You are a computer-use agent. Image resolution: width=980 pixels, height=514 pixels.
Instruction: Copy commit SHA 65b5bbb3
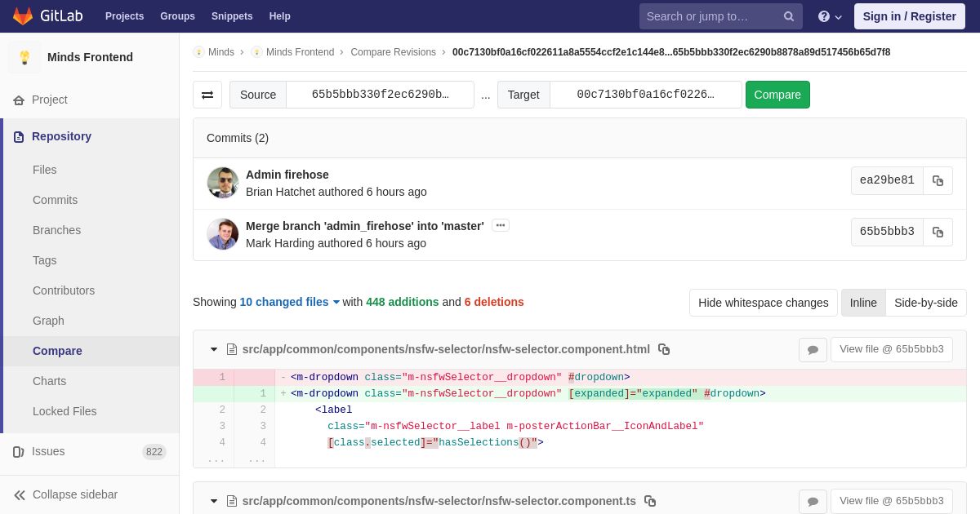click(938, 232)
